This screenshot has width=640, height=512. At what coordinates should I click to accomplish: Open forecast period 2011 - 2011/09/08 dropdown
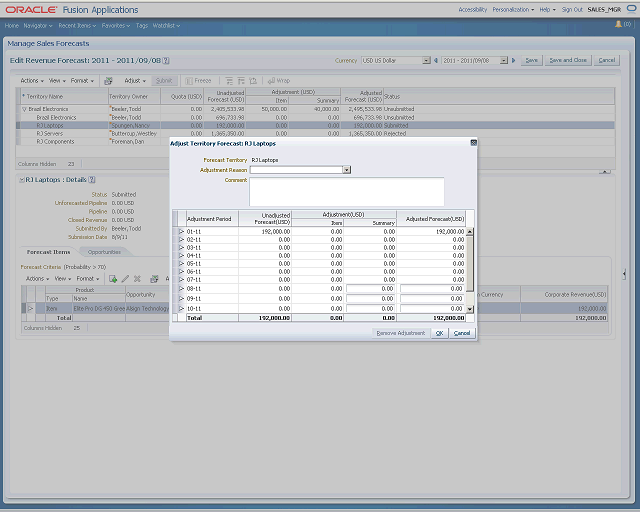(x=504, y=60)
